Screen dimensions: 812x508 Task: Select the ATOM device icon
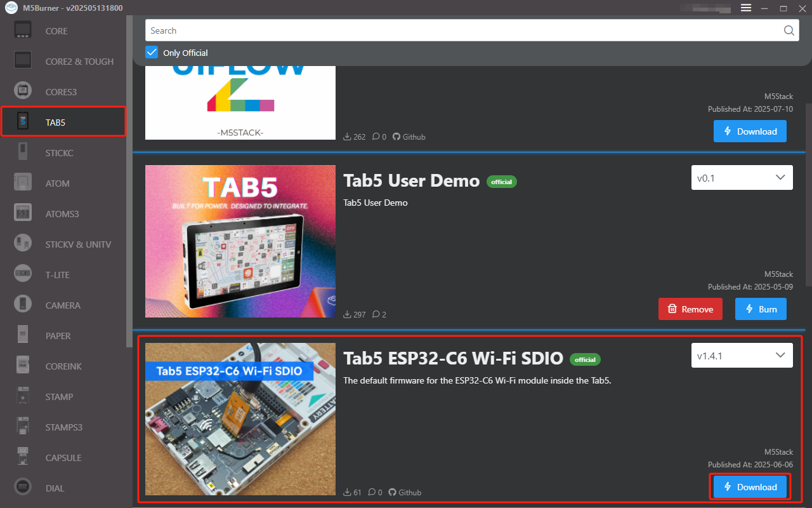click(23, 183)
